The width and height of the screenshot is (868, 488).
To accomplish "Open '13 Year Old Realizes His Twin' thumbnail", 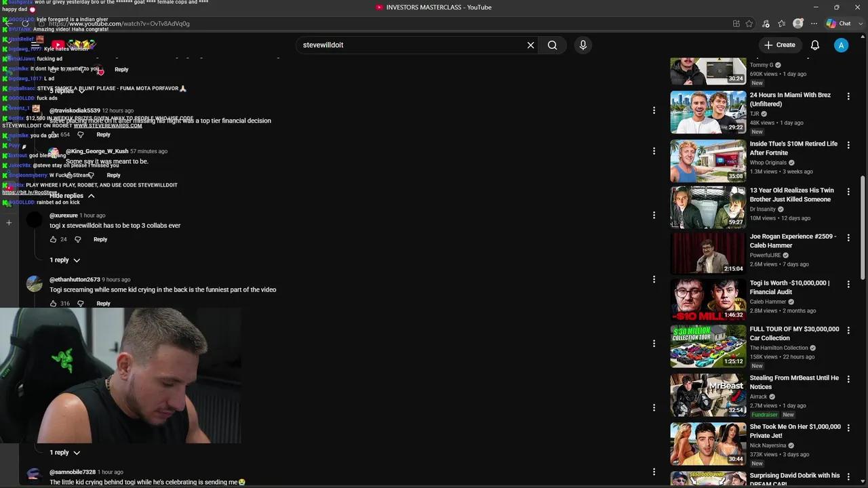I will (708, 207).
